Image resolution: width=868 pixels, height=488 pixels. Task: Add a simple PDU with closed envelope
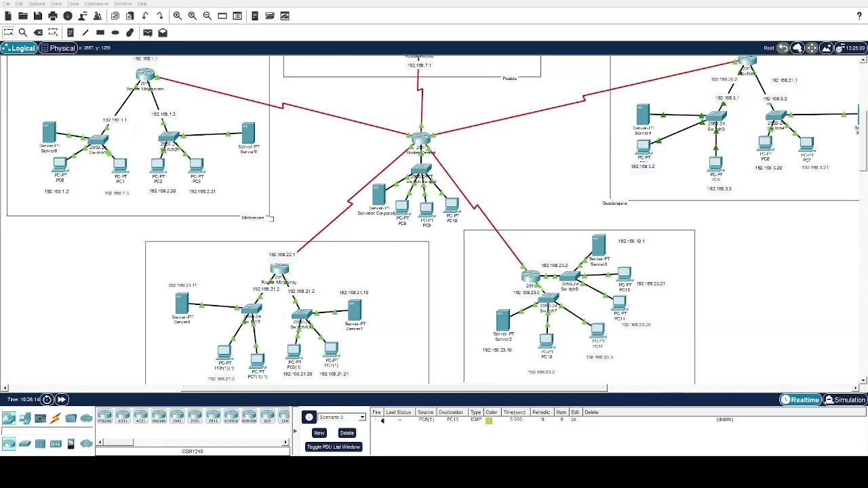148,33
